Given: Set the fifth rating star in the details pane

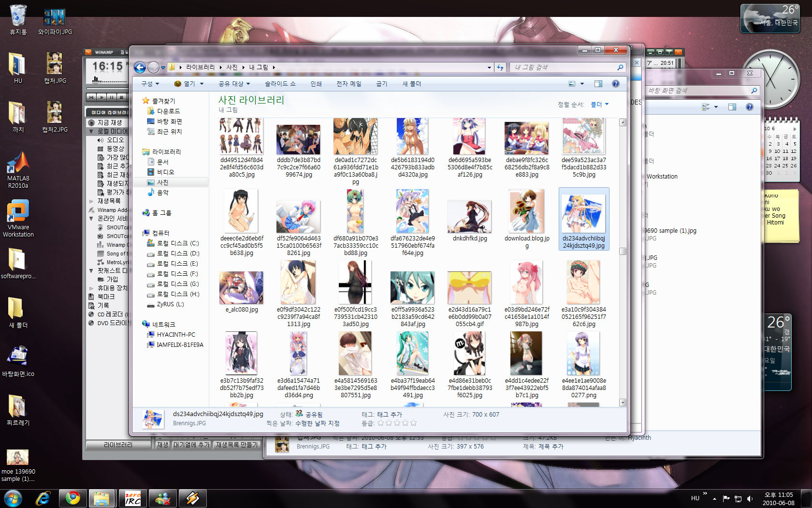Looking at the screenshot, I should [x=413, y=423].
